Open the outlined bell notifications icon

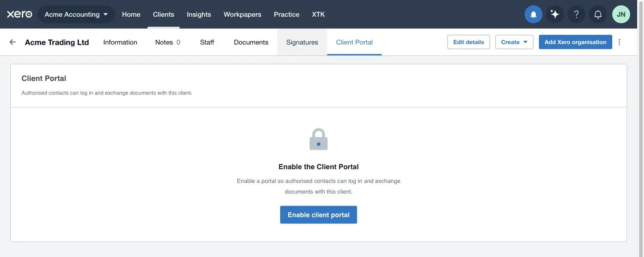(x=598, y=15)
